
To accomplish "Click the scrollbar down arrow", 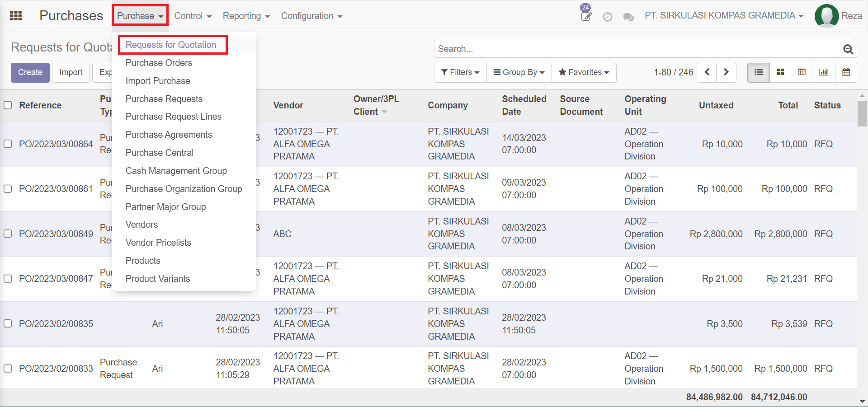I will coord(862,402).
